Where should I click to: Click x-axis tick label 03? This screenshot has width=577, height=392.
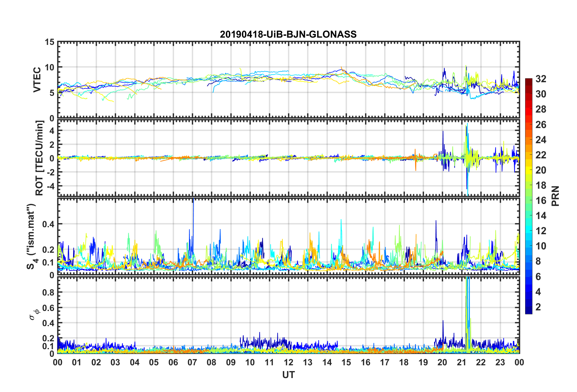click(x=115, y=363)
